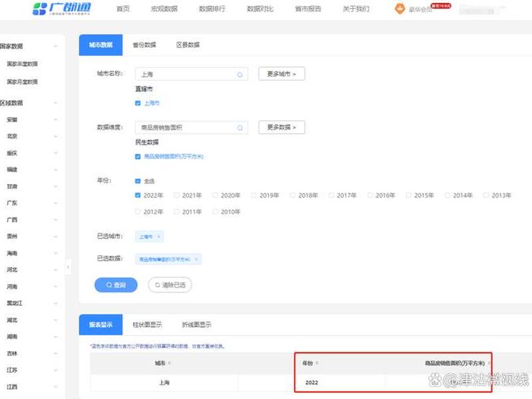
Task: Check the 2016年 checkbox
Action: [x=370, y=196]
